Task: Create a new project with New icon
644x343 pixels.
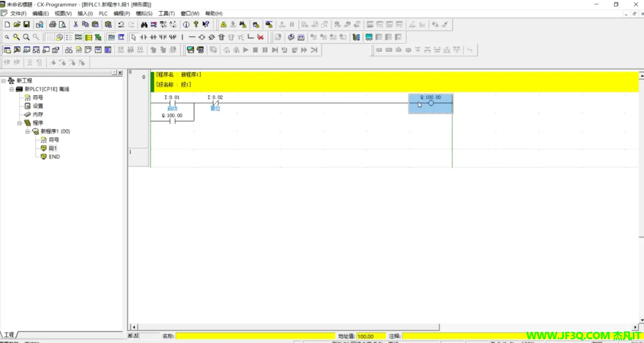Action: coord(7,25)
